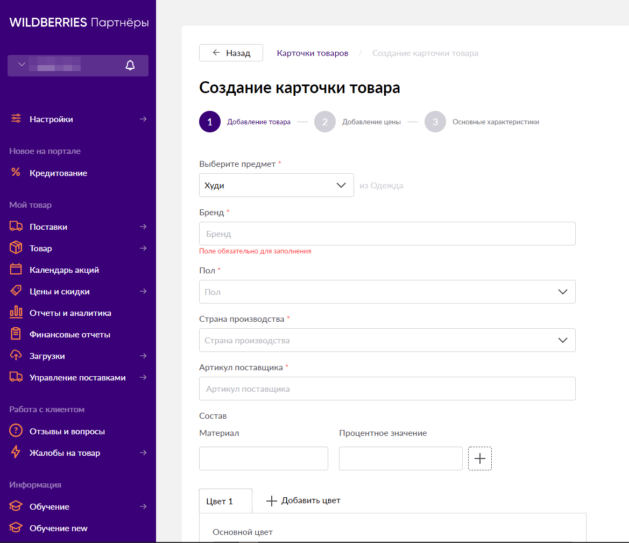
Task: Open Отзывы и вопросы menu item
Action: click(67, 432)
